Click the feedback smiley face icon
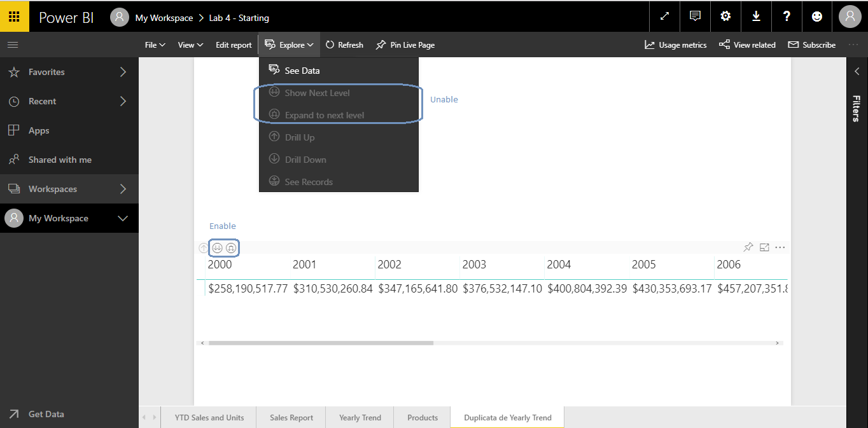The width and height of the screenshot is (868, 428). click(817, 17)
